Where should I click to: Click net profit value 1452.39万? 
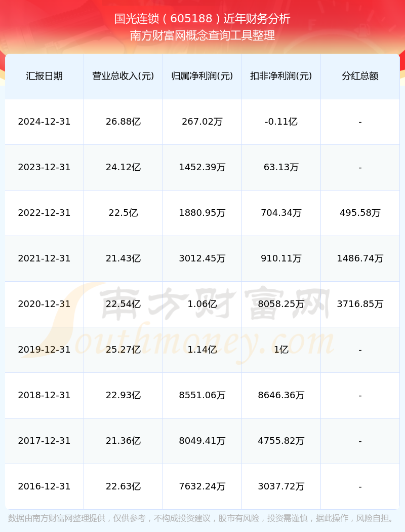point(202,167)
